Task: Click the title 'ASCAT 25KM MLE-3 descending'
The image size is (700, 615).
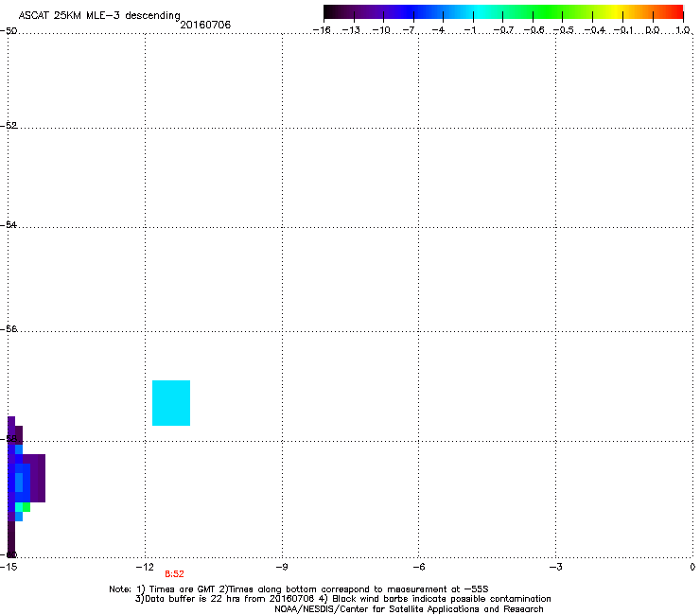Action: 99,16
